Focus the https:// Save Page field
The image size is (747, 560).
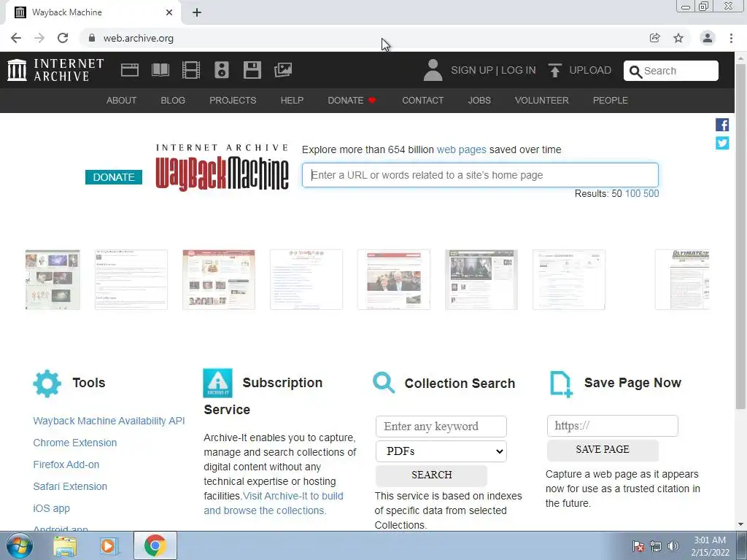coord(613,426)
